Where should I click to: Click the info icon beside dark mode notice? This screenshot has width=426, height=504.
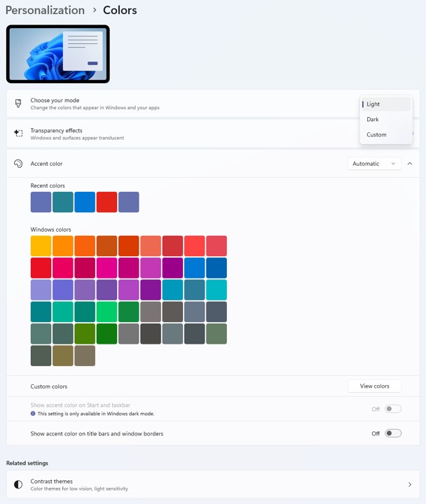tap(33, 414)
